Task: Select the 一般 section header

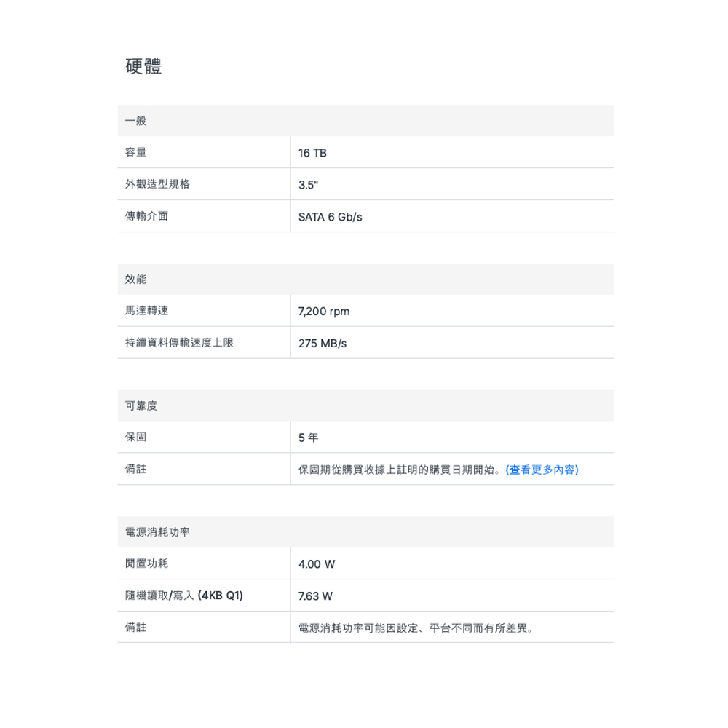Action: [x=136, y=121]
